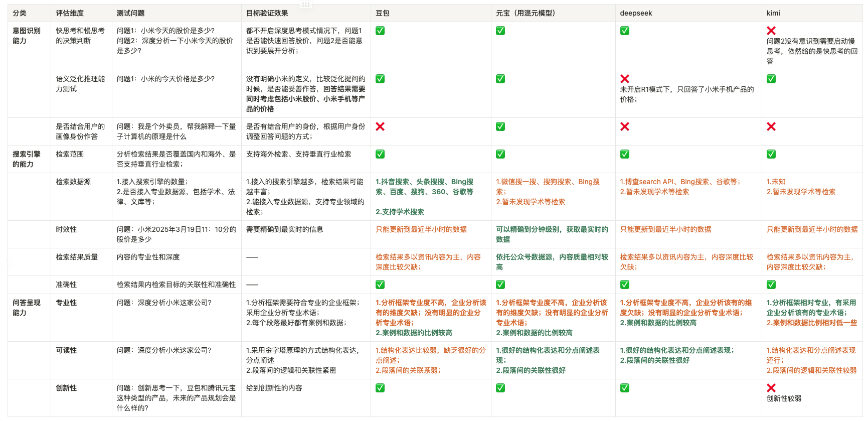Image resolution: width=868 pixels, height=421 pixels.
Task: Click 元宝 green check in 快思考和慢思考 row
Action: tap(500, 31)
